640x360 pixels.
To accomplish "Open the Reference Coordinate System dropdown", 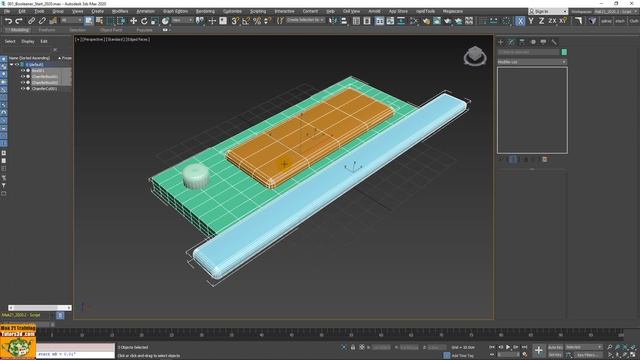I will 182,20.
